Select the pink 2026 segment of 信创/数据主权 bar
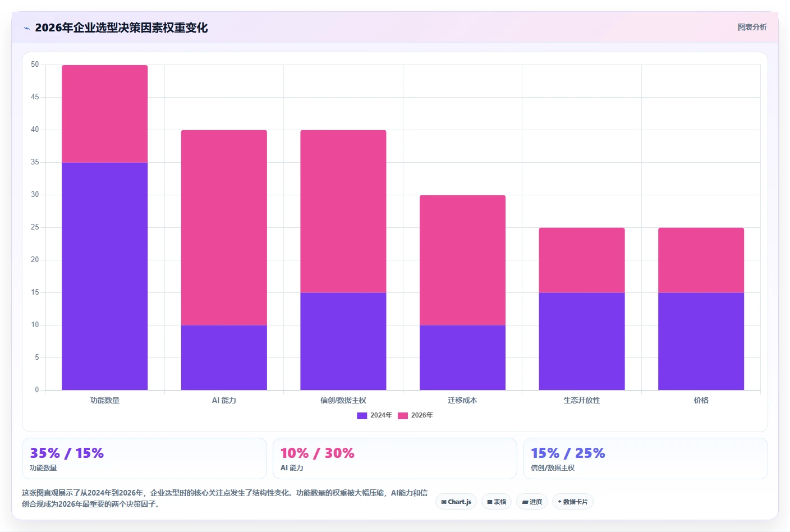790x532 pixels. [x=343, y=211]
